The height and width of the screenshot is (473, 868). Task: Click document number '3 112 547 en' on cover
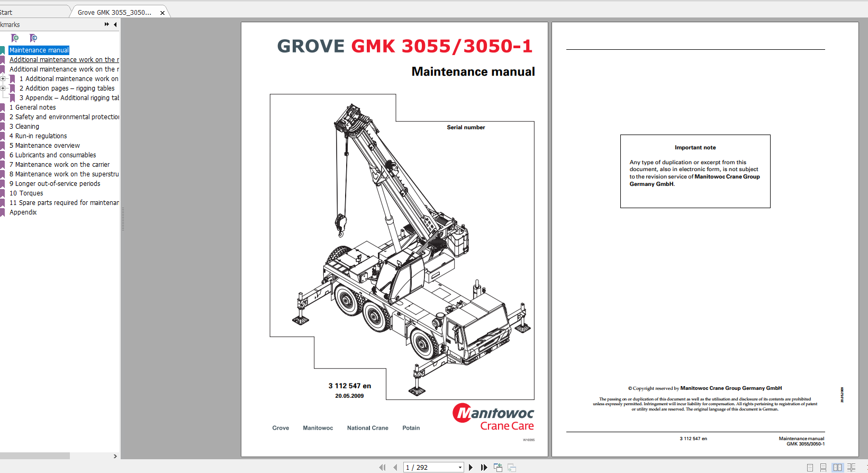[350, 386]
